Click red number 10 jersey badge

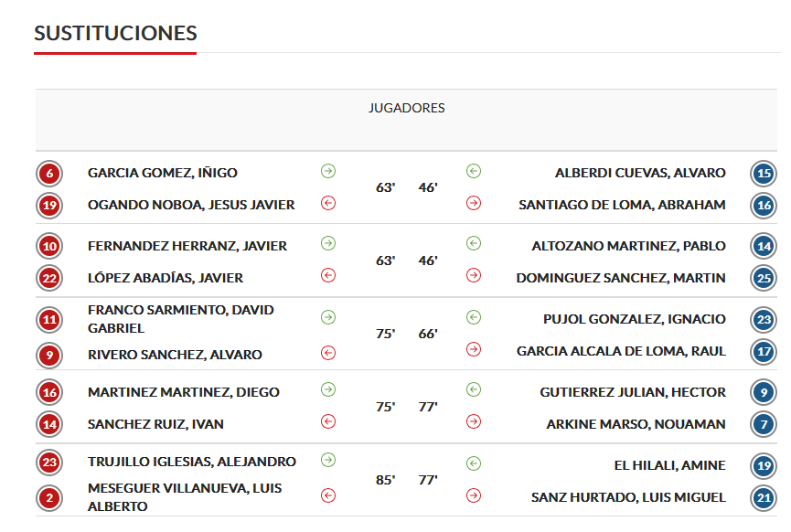tap(50, 247)
